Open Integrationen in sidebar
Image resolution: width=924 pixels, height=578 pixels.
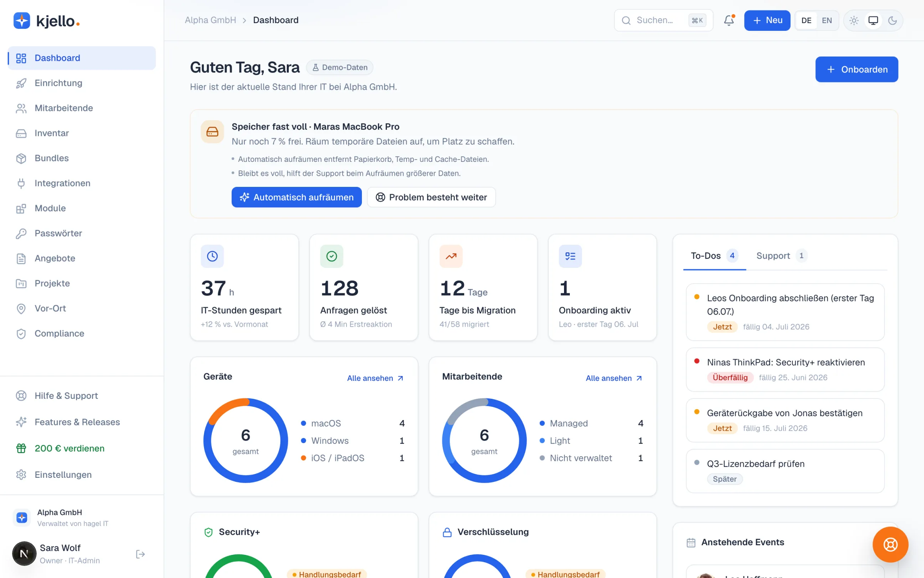(x=82, y=183)
